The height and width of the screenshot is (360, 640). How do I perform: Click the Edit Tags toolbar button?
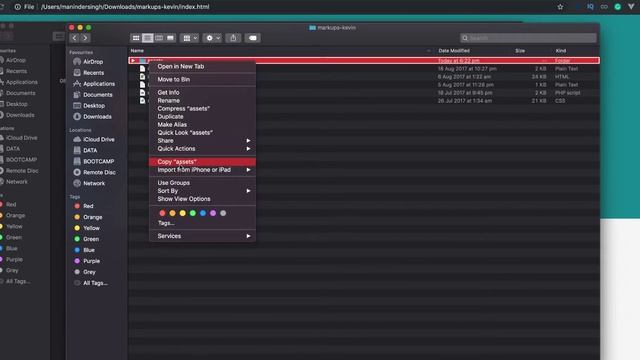[253, 38]
